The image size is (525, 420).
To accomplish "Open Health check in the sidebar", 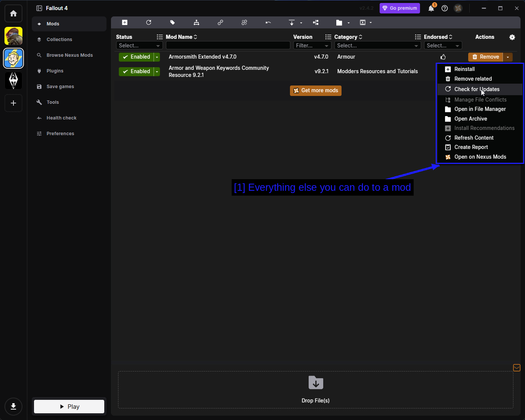I will (69, 118).
